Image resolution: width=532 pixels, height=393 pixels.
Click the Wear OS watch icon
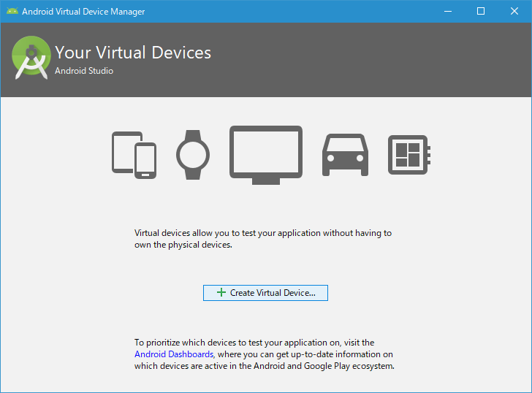193,155
